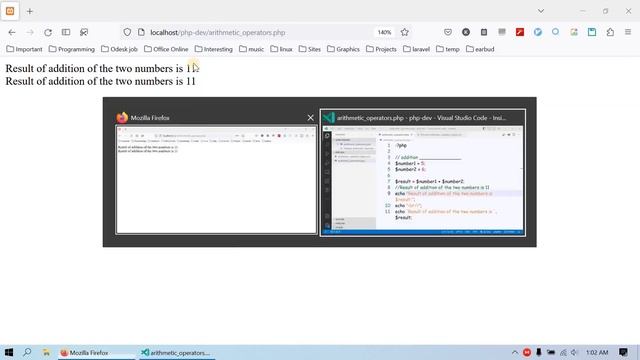
Task: Open the Windows Start menu
Action: point(9,352)
